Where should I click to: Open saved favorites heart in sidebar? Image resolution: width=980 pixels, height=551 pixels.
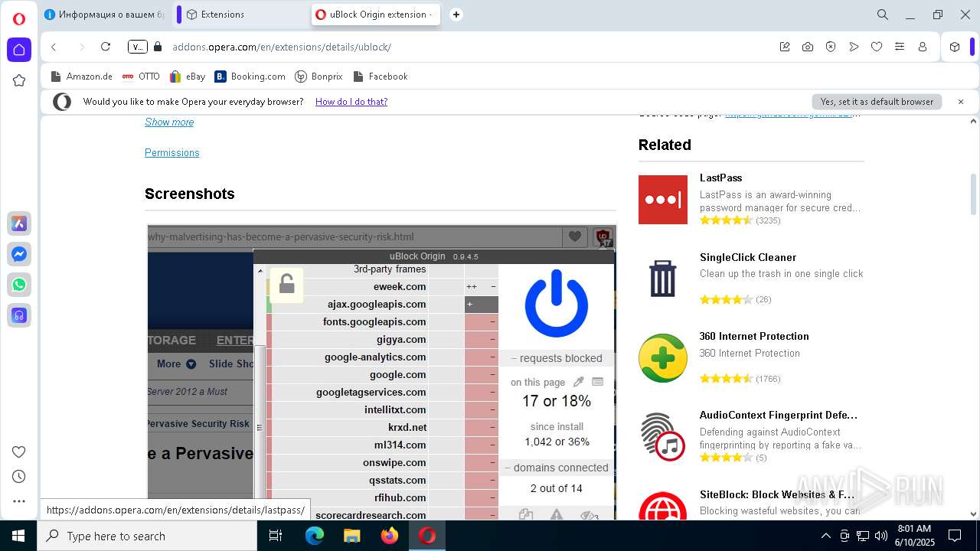pos(19,452)
